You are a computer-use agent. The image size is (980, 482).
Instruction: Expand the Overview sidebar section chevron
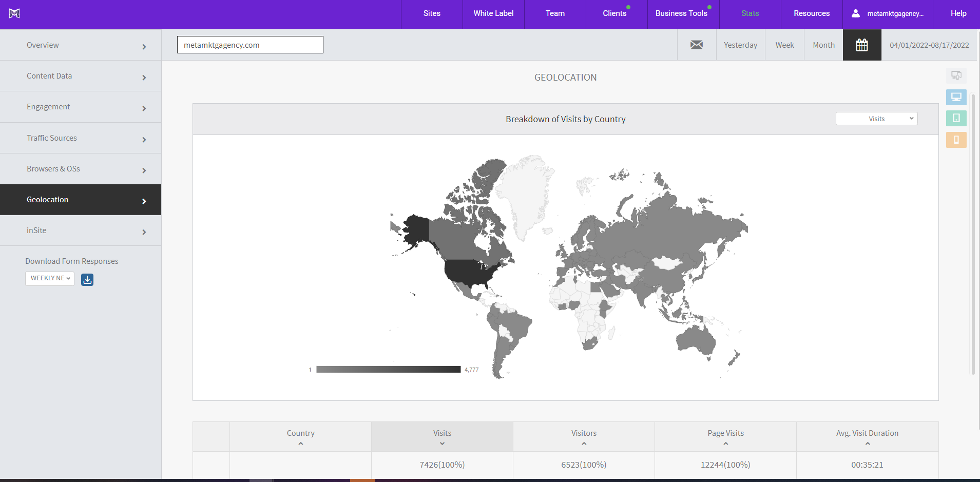click(144, 47)
